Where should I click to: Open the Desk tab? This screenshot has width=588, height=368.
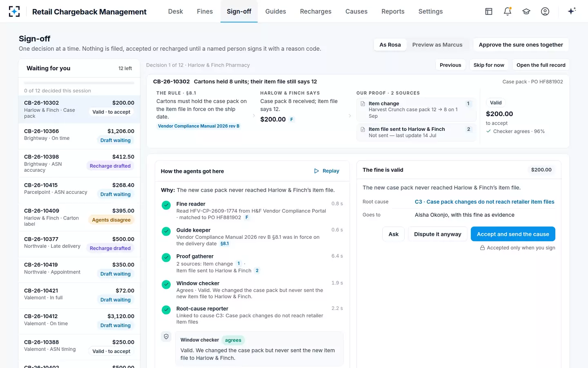[x=176, y=11]
